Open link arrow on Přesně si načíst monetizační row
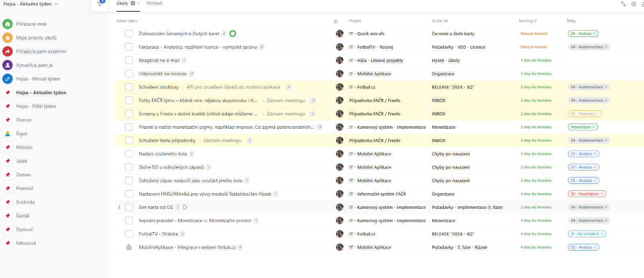 click(320, 127)
